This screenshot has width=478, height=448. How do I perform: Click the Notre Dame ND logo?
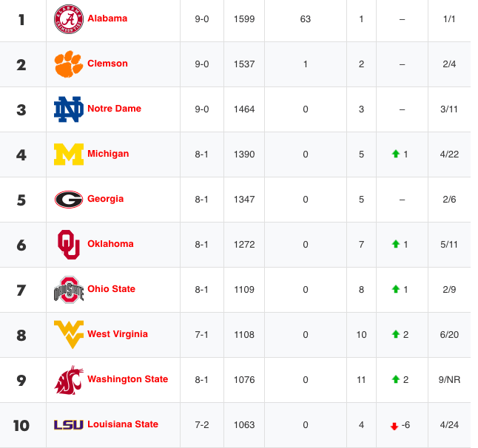coord(69,109)
